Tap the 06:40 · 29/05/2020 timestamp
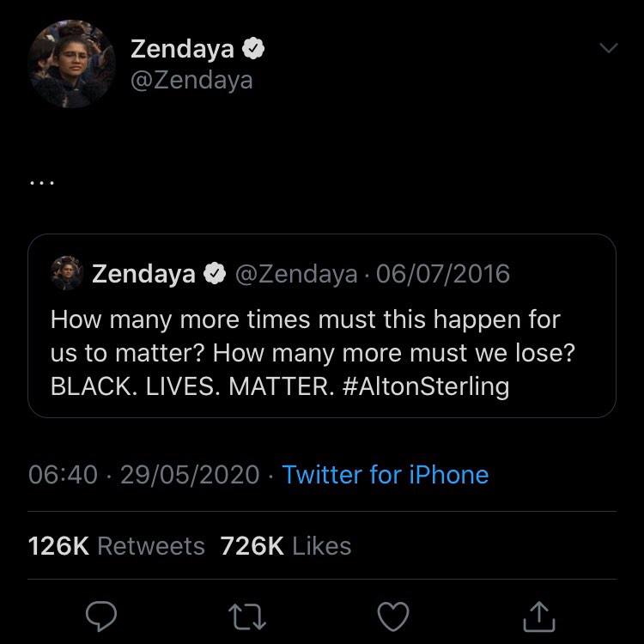This screenshot has height=644, width=644. pyautogui.click(x=143, y=475)
